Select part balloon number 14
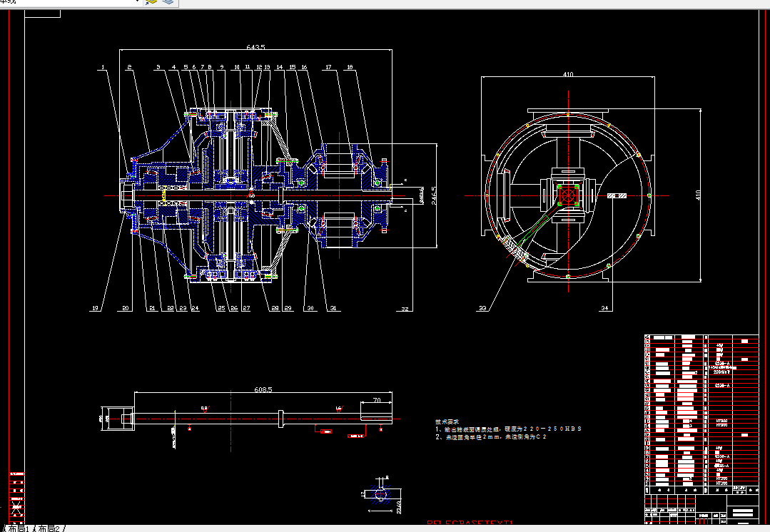Image resolution: width=770 pixels, height=532 pixels. point(280,67)
